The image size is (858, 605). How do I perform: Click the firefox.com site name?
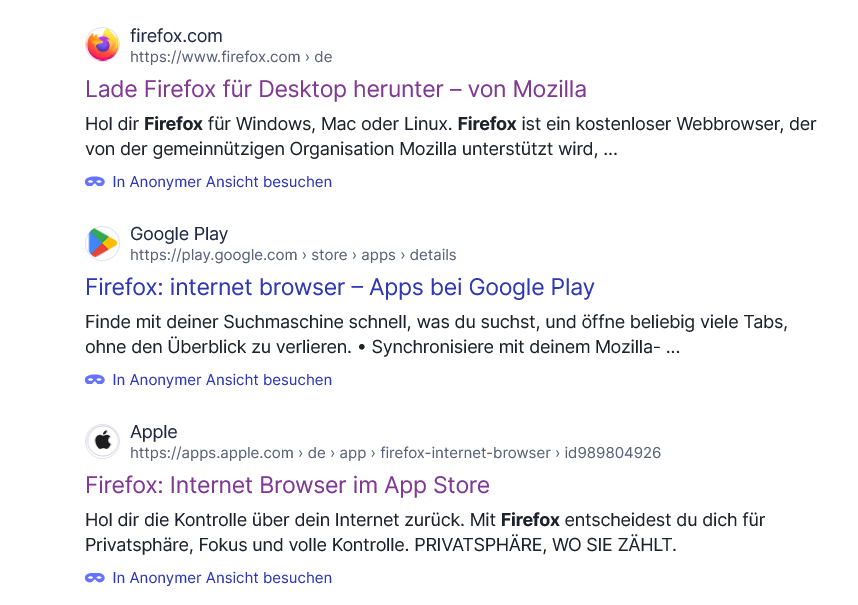click(x=176, y=36)
